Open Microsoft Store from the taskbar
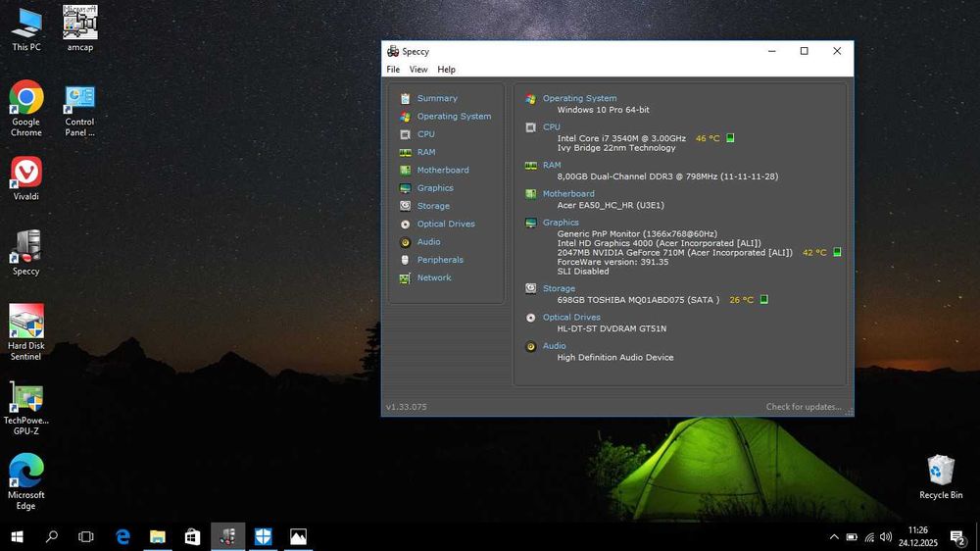 (x=192, y=536)
